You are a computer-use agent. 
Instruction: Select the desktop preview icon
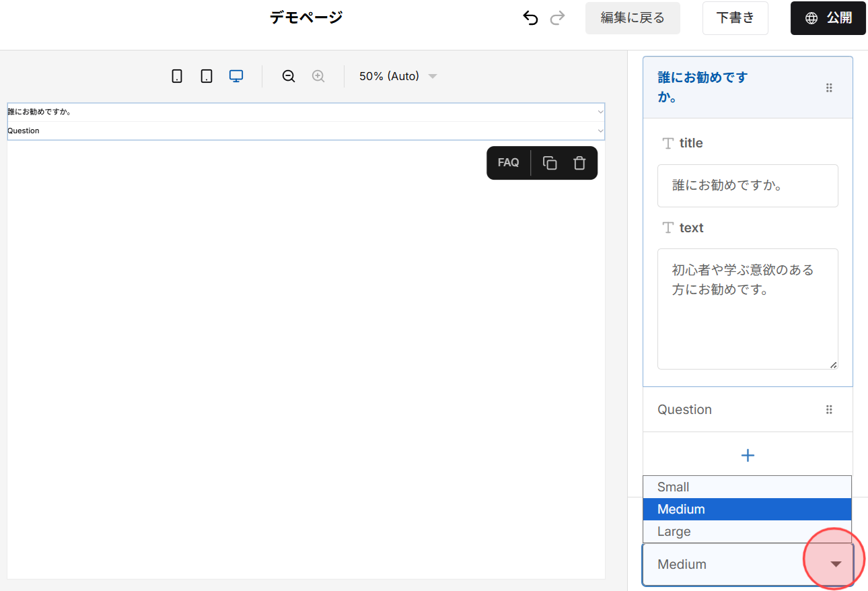[236, 76]
